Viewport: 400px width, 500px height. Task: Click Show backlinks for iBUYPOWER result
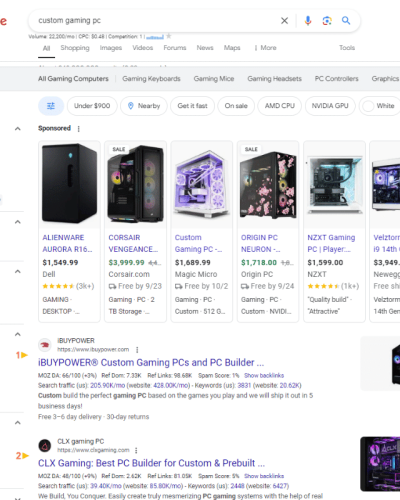coord(264,376)
